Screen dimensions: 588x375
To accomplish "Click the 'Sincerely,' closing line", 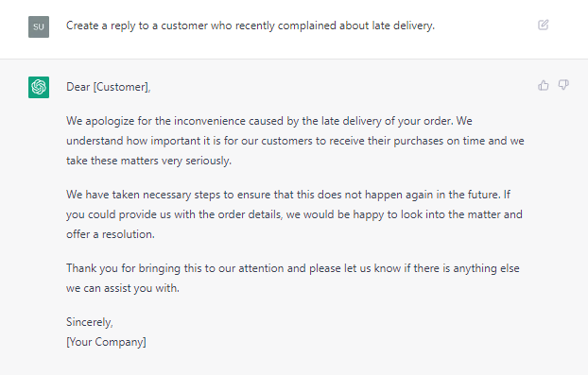I will point(89,322).
